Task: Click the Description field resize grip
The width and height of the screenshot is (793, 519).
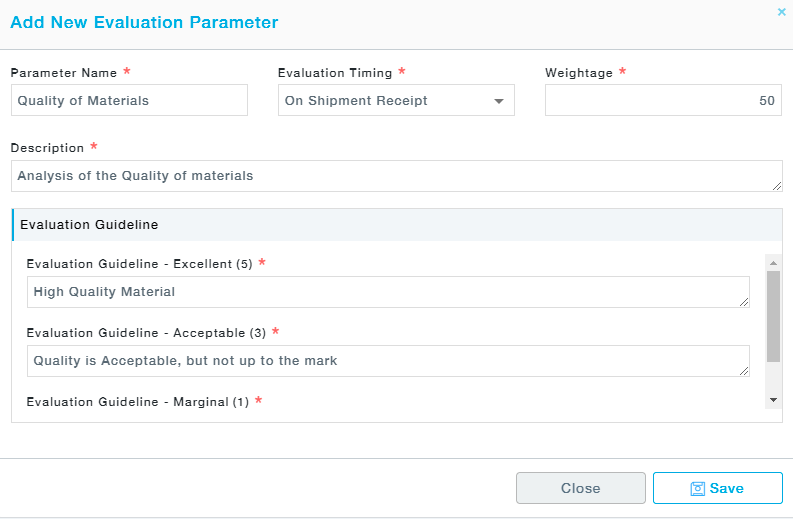Action: (777, 186)
